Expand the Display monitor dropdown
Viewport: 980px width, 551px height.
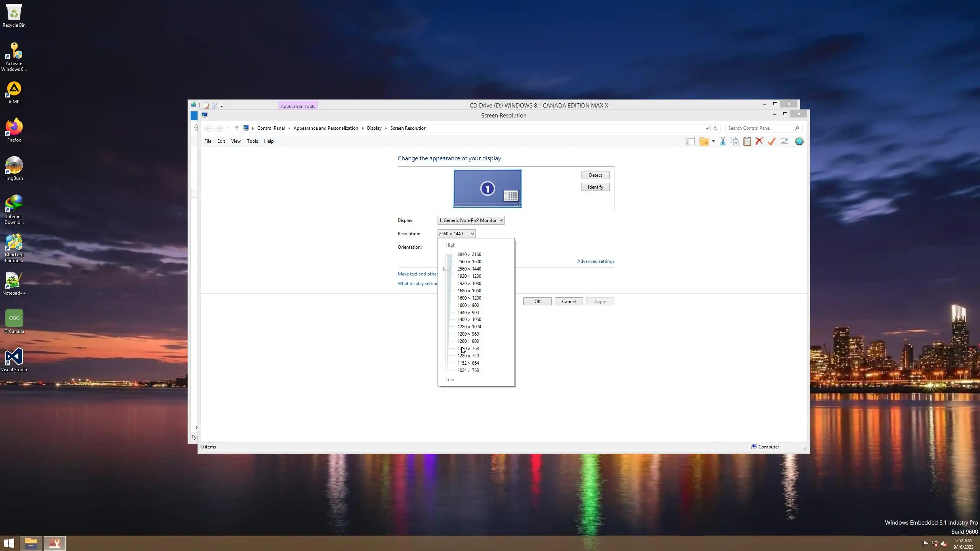click(470, 220)
